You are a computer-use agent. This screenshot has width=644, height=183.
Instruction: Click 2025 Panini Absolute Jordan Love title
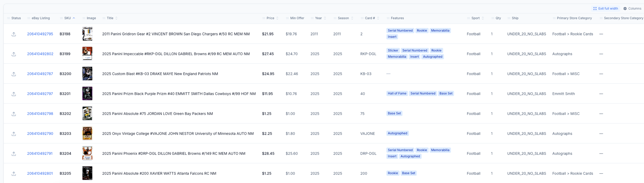157,114
